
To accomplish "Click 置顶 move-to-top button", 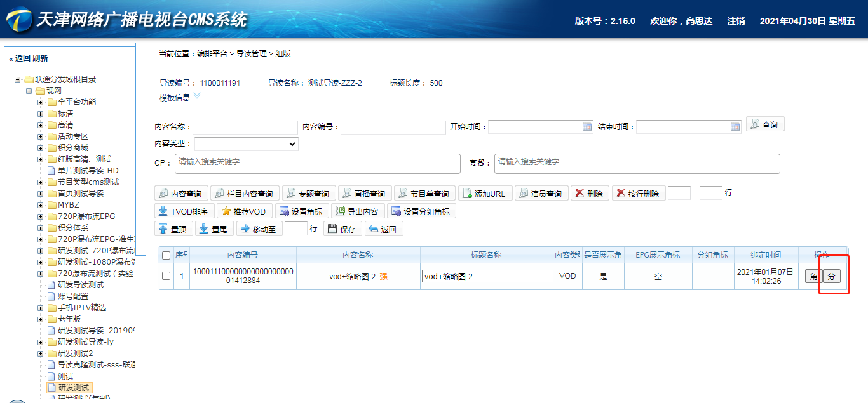I will pyautogui.click(x=172, y=229).
